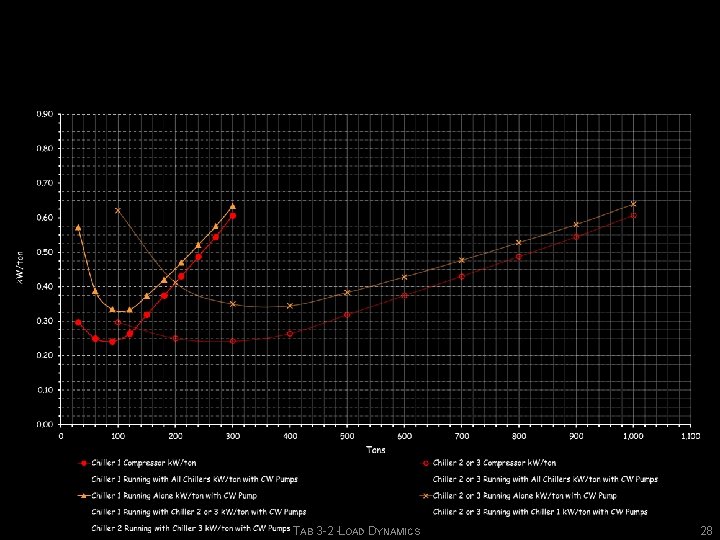Image resolution: width=720 pixels, height=540 pixels.
Task: Click the X marker beside Chiller 2 or 3 Running Alone legend
Action: [425, 496]
